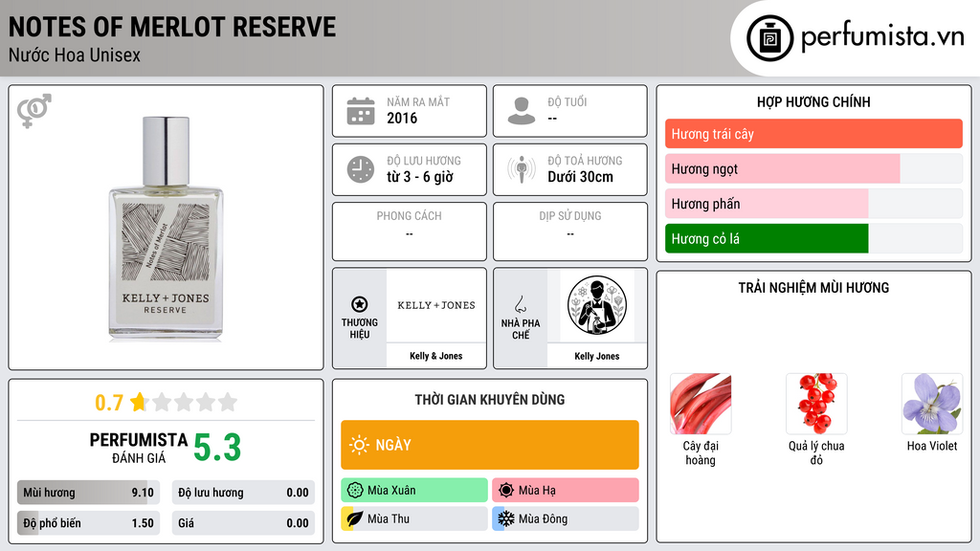
Task: Click the THỜI GIAN KHUYÊN DÙNG heading
Action: coord(490,400)
